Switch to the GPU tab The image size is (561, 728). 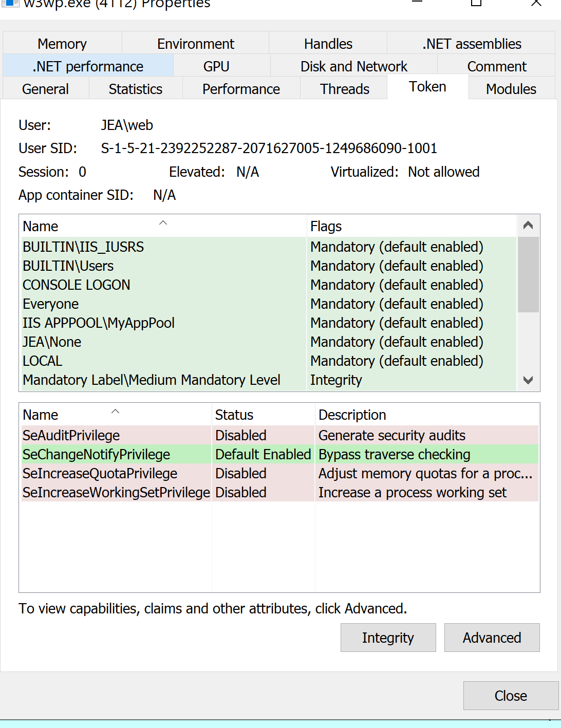[216, 66]
